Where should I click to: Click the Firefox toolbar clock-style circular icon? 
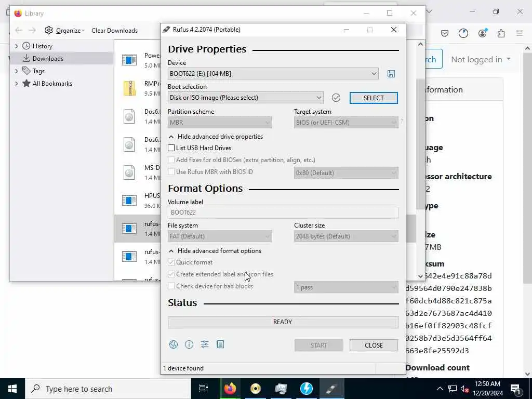(x=463, y=33)
